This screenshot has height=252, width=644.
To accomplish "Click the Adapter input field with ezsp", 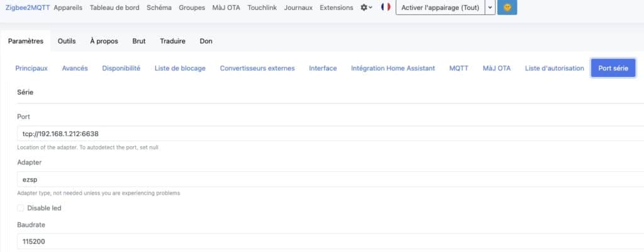I will click(x=331, y=180).
